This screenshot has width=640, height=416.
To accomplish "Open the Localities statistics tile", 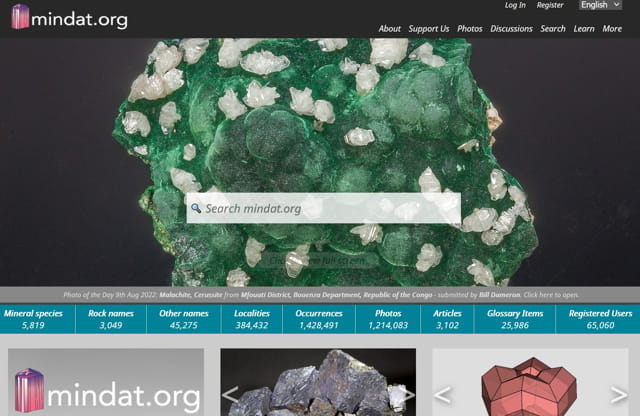I will tap(251, 319).
